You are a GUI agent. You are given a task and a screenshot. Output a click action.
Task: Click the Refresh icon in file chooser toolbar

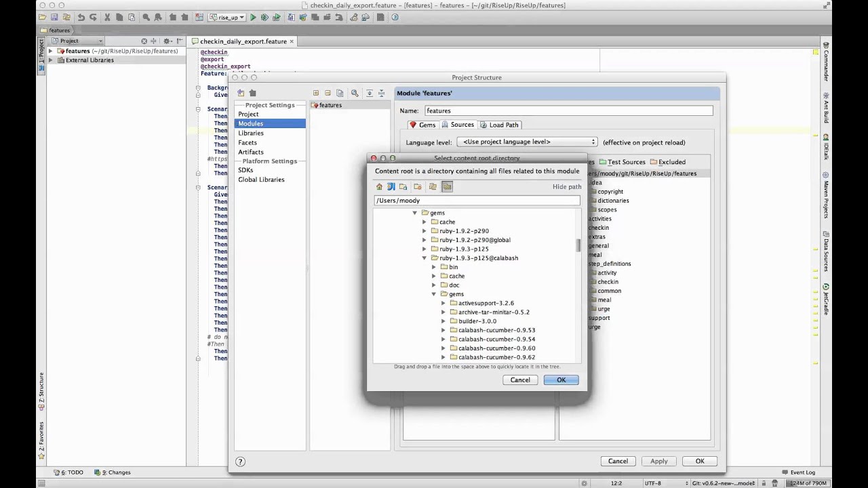click(433, 186)
